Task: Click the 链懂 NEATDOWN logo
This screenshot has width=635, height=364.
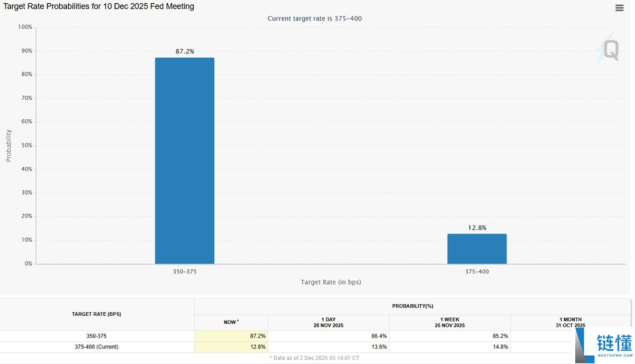Action: click(x=603, y=346)
